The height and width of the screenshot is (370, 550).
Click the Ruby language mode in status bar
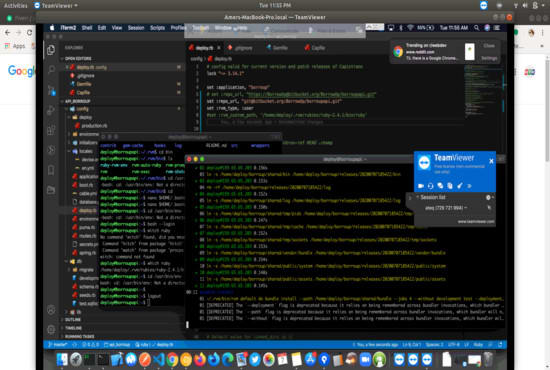click(478, 345)
